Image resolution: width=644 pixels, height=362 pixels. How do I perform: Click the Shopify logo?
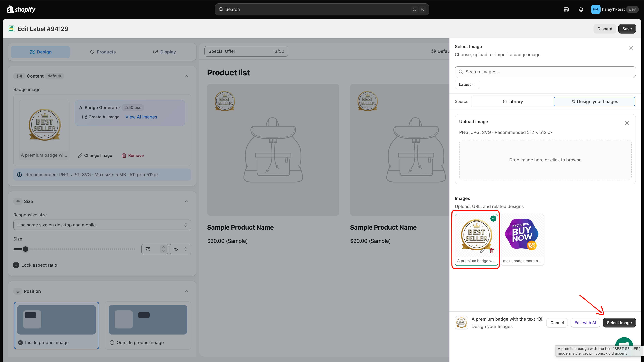tap(21, 10)
